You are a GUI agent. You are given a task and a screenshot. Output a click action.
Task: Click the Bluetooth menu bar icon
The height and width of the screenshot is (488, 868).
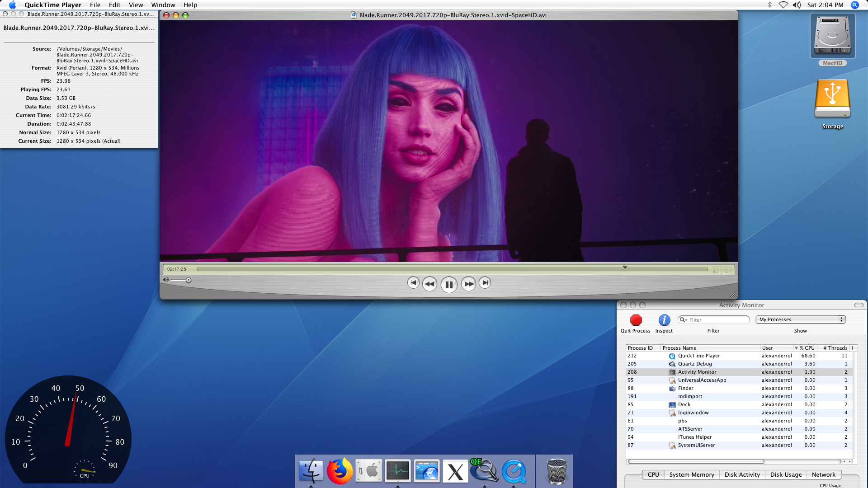[x=769, y=5]
